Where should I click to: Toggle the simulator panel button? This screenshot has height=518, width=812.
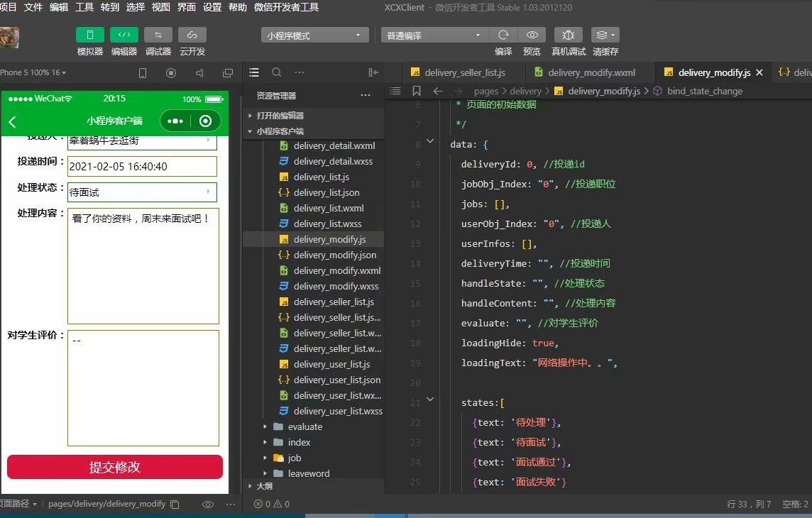pos(89,35)
